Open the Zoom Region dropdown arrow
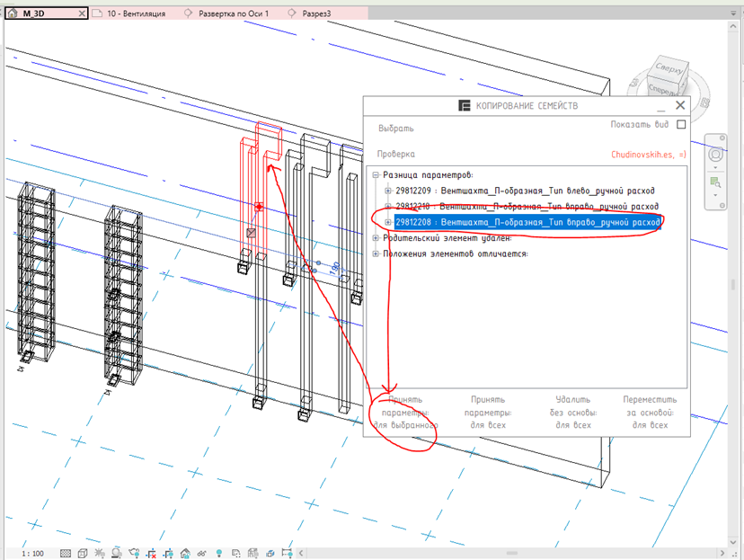This screenshot has height=560, width=744. 715,195
